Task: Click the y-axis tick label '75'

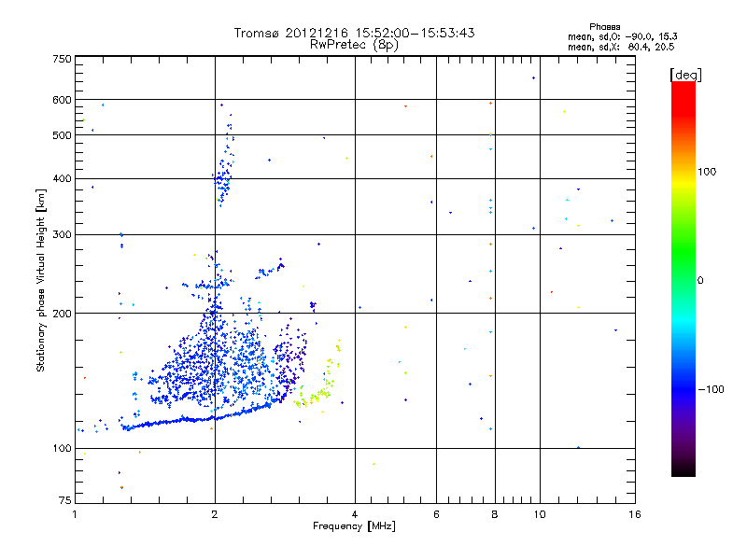Action: click(65, 500)
